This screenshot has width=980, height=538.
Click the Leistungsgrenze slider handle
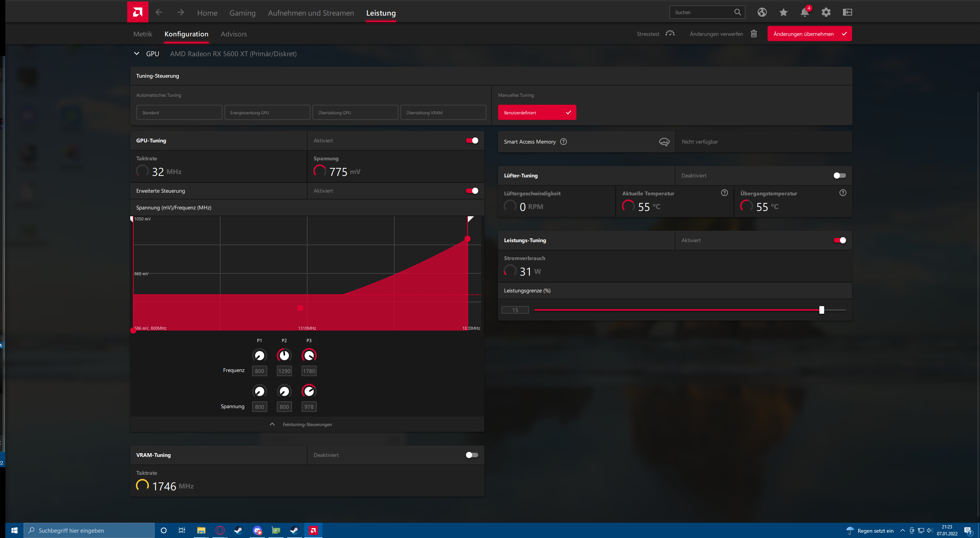[x=821, y=310]
